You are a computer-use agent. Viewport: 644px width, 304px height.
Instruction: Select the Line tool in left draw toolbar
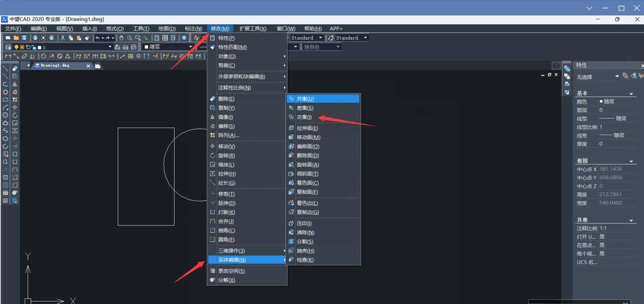(x=5, y=69)
